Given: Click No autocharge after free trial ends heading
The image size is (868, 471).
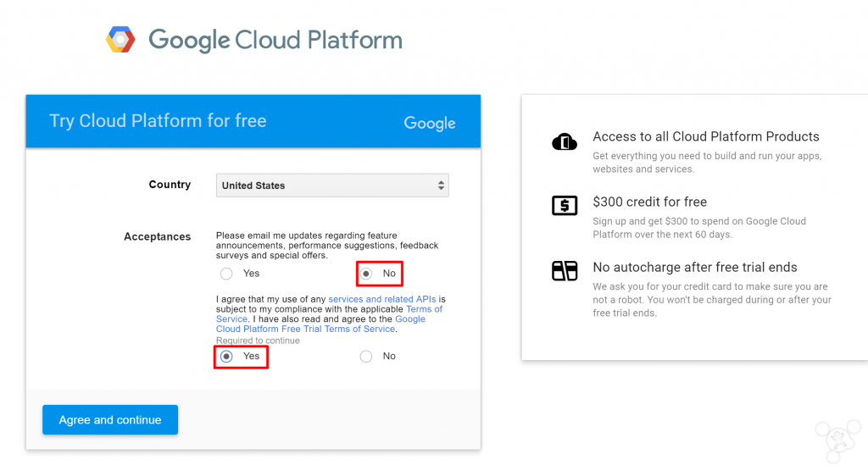Looking at the screenshot, I should click(x=695, y=268).
